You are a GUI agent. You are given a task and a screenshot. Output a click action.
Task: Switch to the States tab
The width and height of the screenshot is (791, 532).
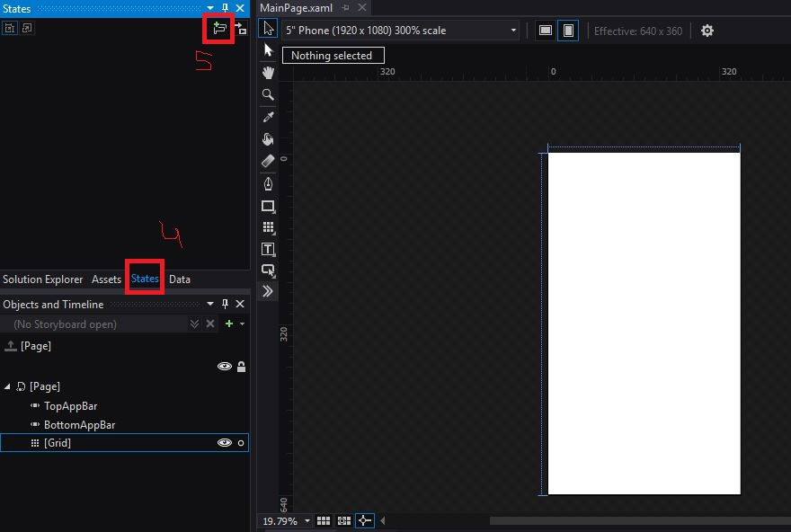145,279
